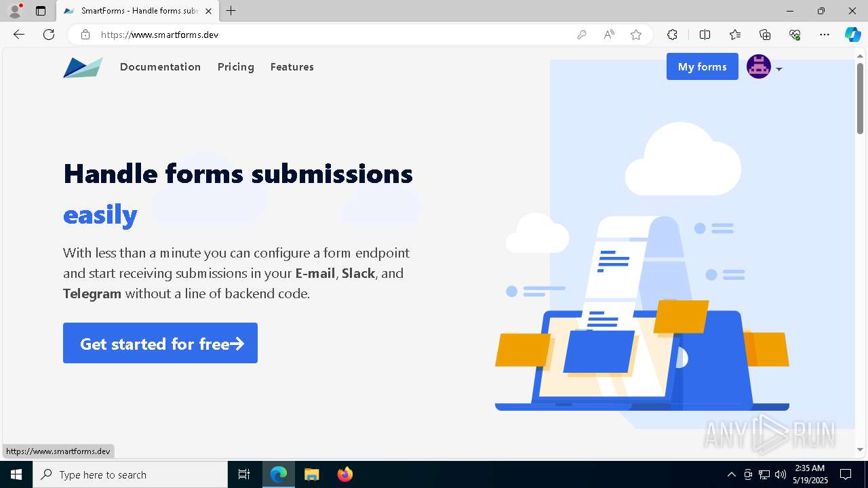Open saved passwords key icon
Image resolution: width=868 pixels, height=488 pixels.
click(x=581, y=35)
